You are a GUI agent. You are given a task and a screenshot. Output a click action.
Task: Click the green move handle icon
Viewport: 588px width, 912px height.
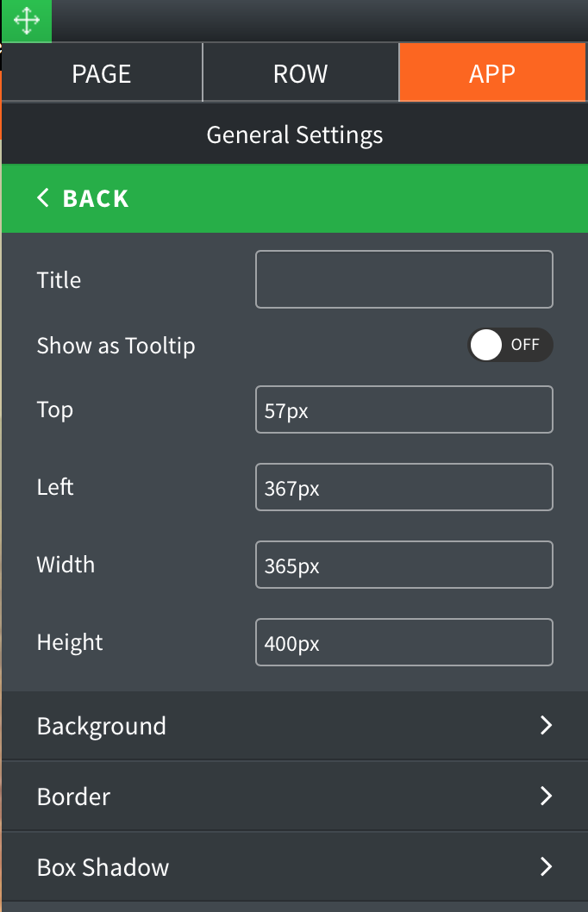pos(26,22)
